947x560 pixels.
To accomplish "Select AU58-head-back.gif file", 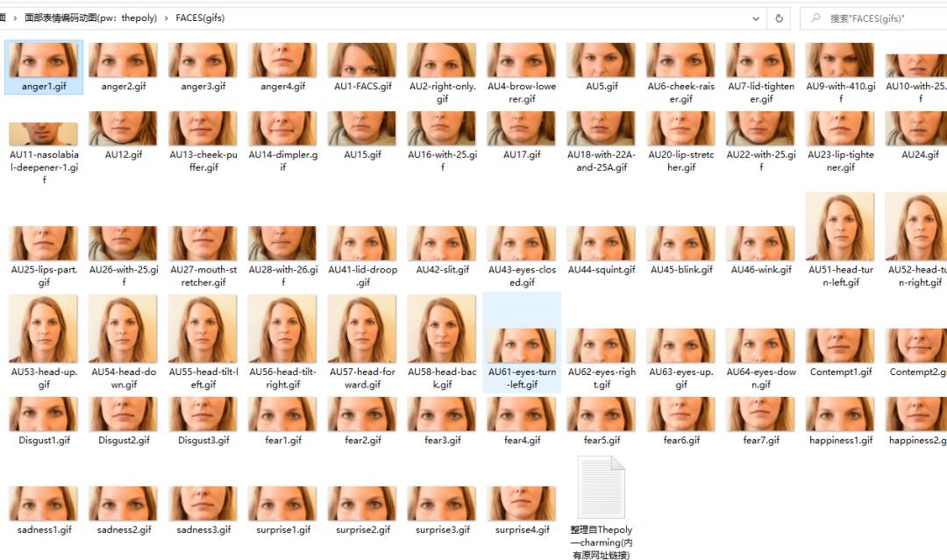I will tap(442, 329).
